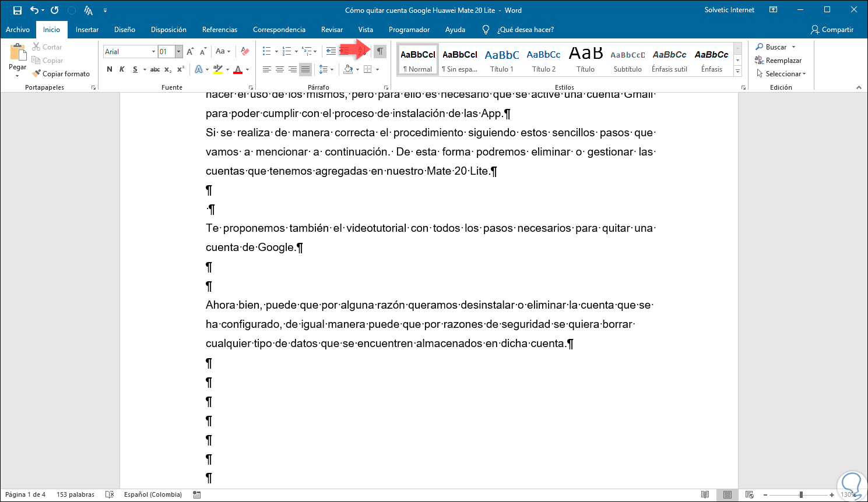The image size is (868, 502).
Task: Switch to the Insertar tab
Action: pos(87,30)
